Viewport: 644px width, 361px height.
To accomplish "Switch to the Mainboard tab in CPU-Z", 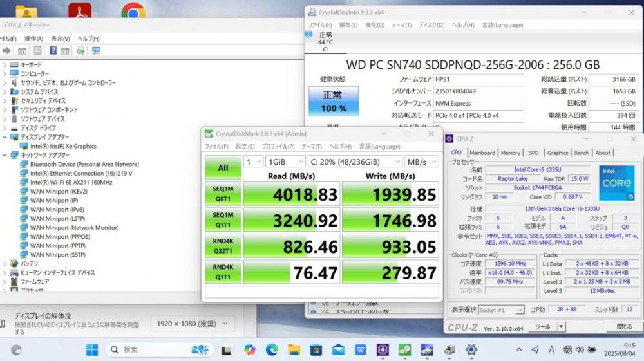I will point(482,153).
